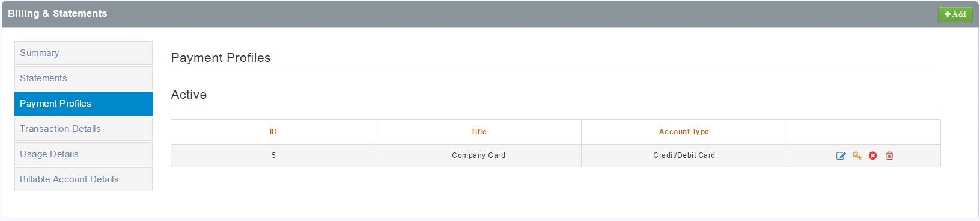Open the Summary section
This screenshot has height=221, width=980.
click(84, 53)
